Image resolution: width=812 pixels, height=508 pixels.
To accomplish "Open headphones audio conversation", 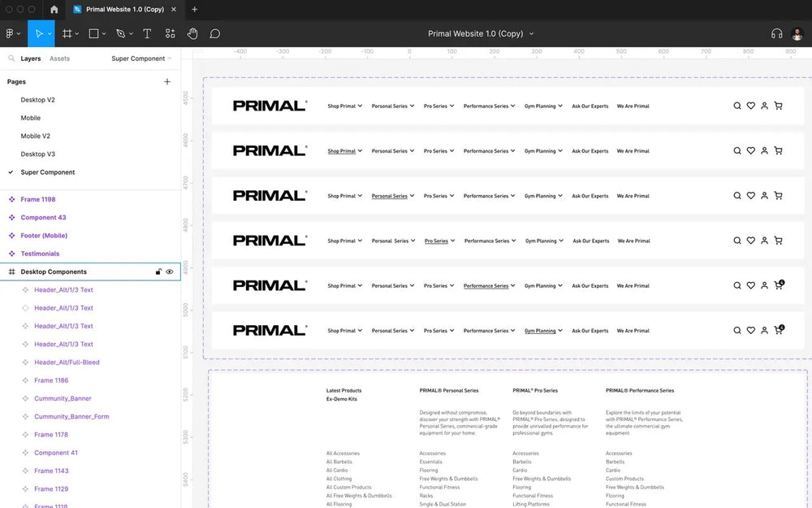I will pos(776,33).
